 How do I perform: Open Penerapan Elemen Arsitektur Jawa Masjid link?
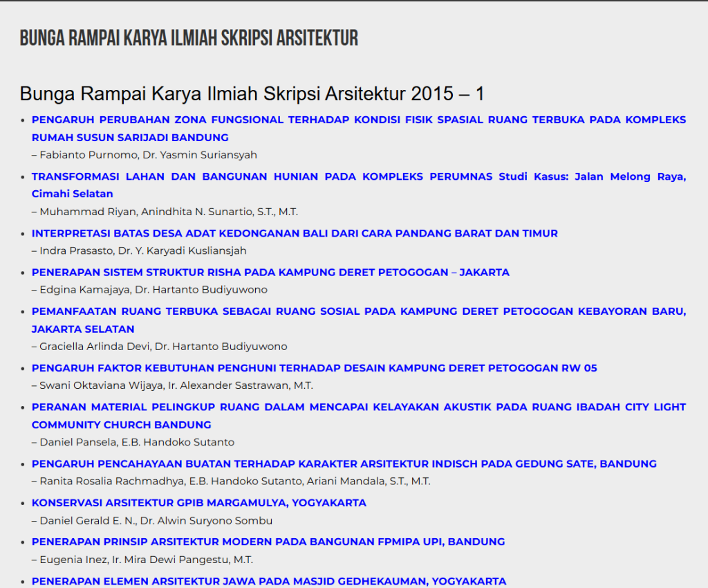269,581
